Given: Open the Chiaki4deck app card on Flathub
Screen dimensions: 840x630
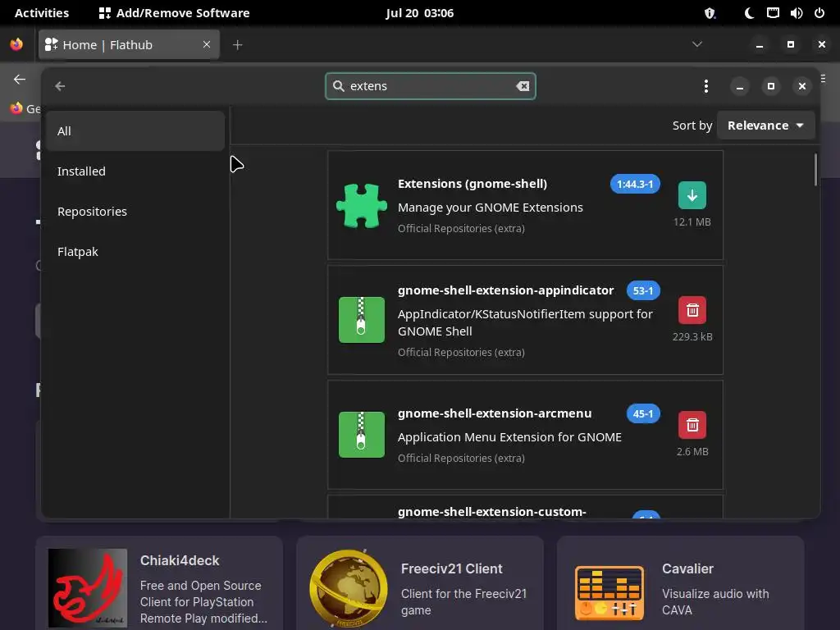Looking at the screenshot, I should (158, 584).
